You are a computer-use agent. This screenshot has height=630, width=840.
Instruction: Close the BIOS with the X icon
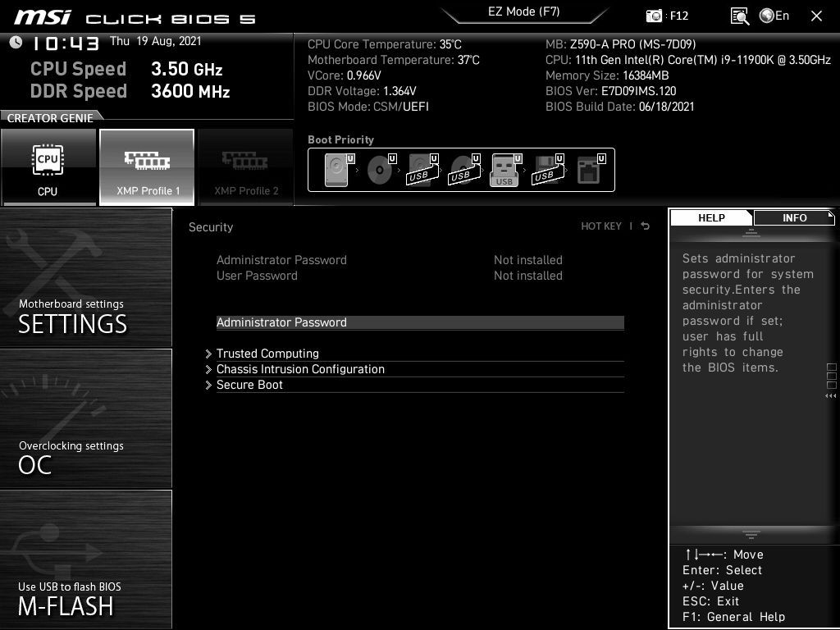(816, 16)
